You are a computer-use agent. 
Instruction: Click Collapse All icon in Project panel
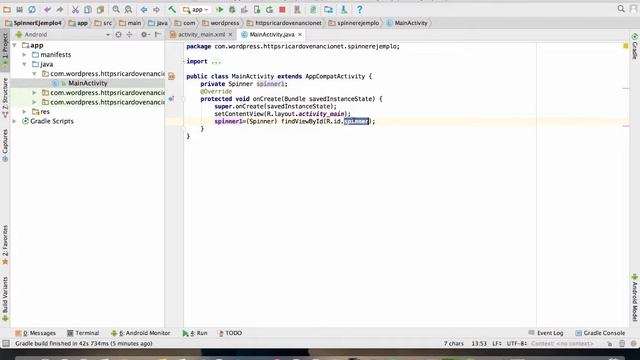129,35
